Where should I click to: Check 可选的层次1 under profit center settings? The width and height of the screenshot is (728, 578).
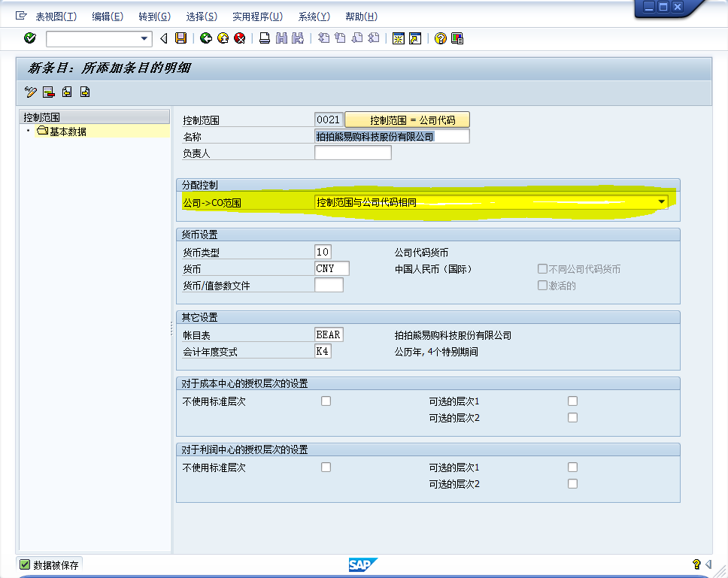(x=573, y=467)
